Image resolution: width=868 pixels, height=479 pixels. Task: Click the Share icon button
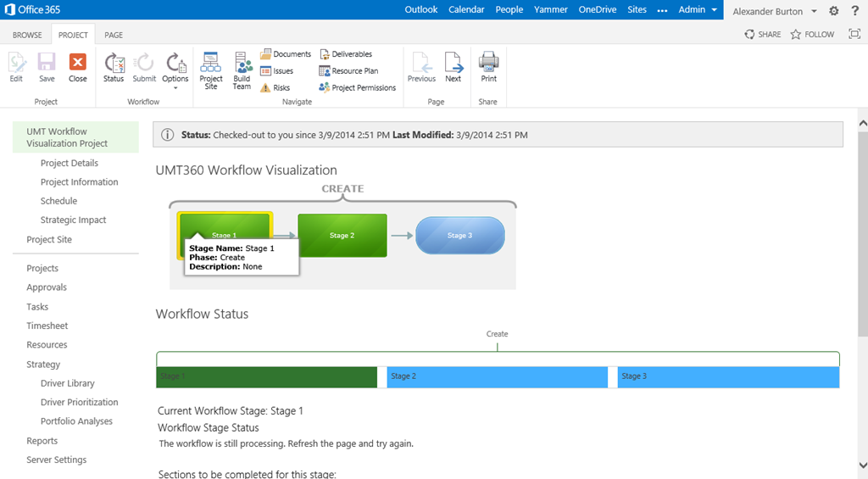[763, 34]
